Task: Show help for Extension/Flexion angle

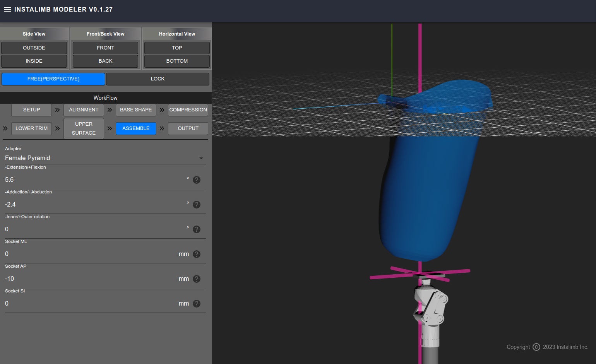Action: (197, 180)
